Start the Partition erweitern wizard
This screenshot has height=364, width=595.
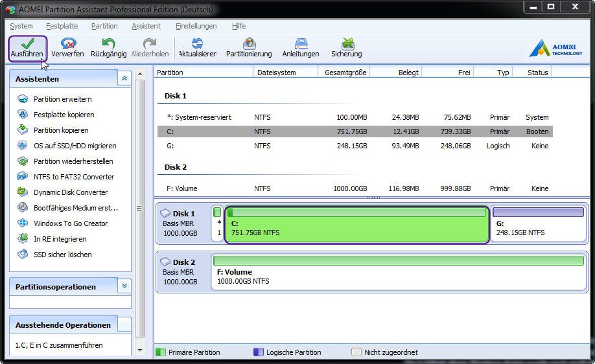pyautogui.click(x=63, y=99)
